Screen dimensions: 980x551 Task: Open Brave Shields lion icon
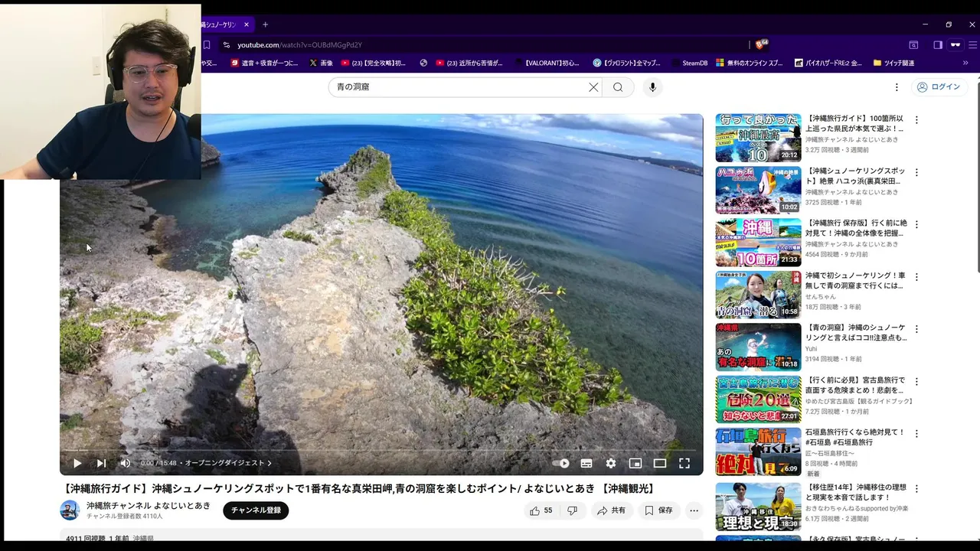coord(761,44)
